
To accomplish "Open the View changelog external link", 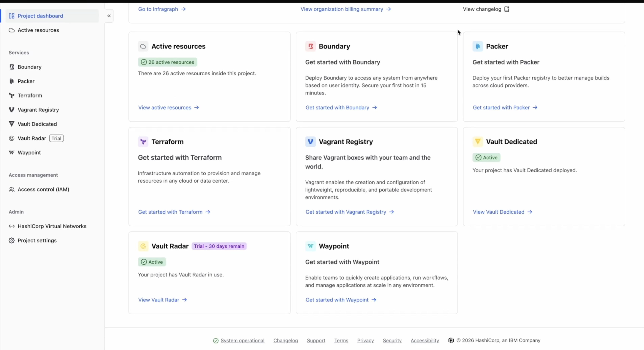I will [x=486, y=9].
